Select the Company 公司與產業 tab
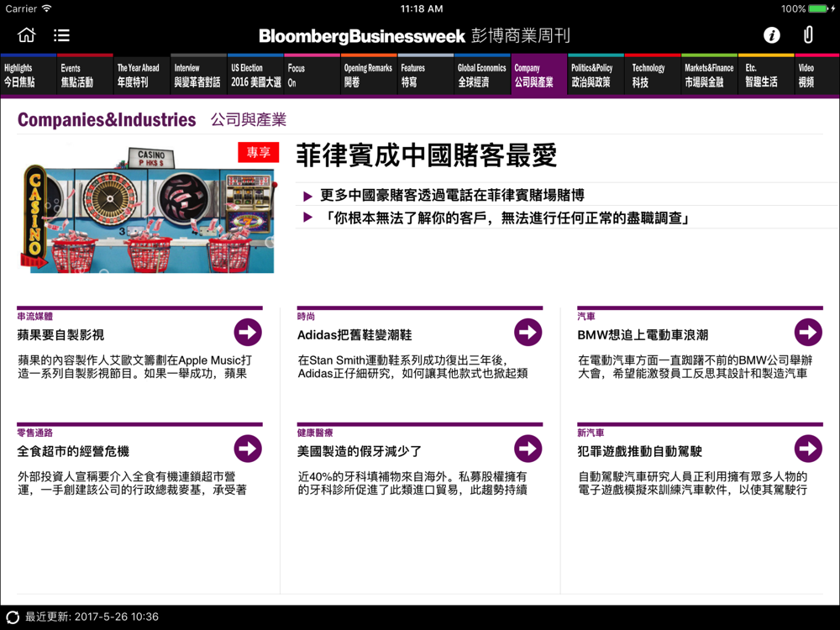 point(539,75)
